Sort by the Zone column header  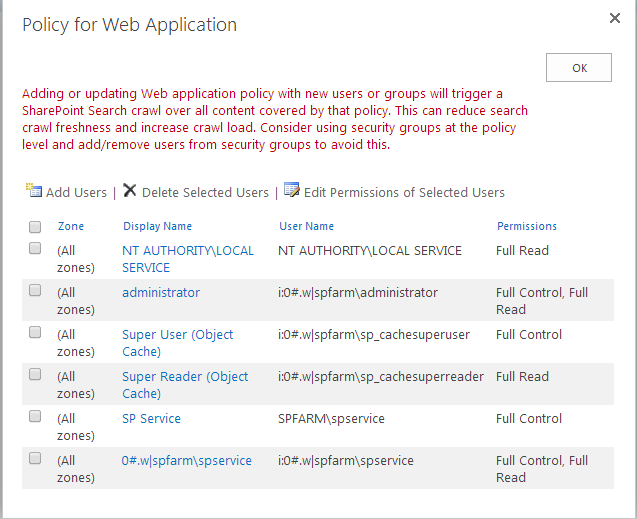(71, 227)
